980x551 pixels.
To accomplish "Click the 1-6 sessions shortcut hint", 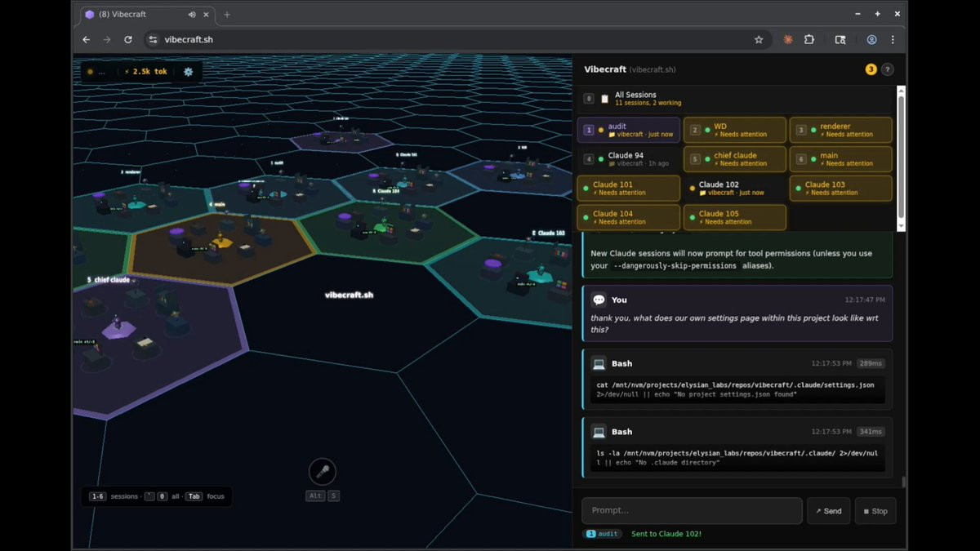I will pyautogui.click(x=114, y=496).
